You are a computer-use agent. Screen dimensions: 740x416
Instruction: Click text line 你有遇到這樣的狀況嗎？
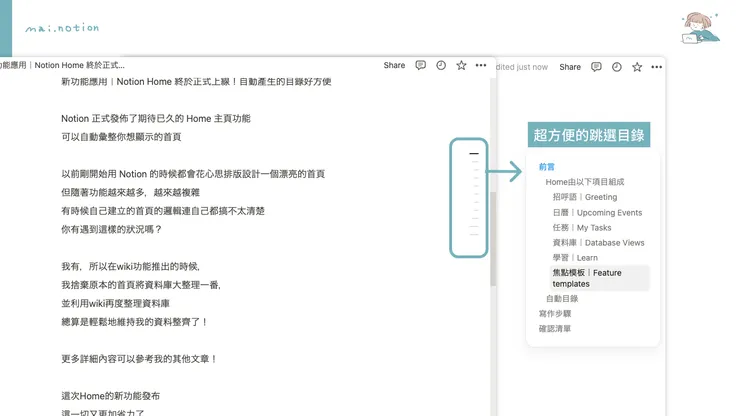[x=112, y=229]
